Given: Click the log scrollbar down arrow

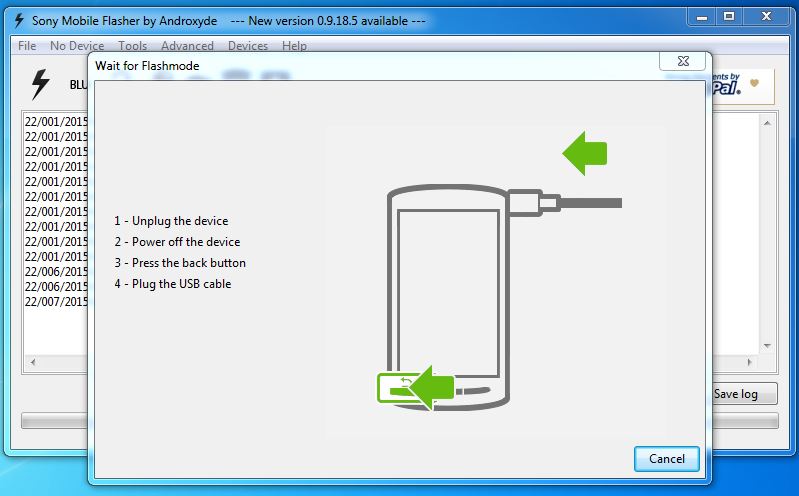Looking at the screenshot, I should click(x=767, y=346).
